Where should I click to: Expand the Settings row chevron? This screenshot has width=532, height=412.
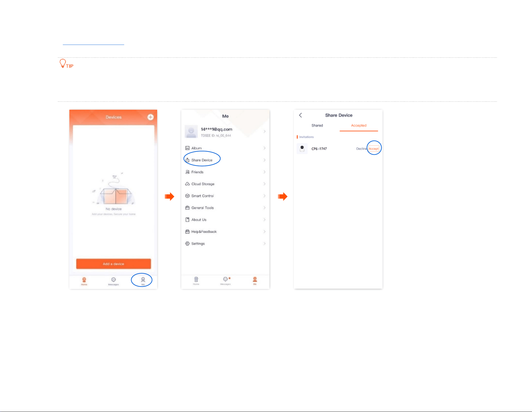(x=265, y=244)
